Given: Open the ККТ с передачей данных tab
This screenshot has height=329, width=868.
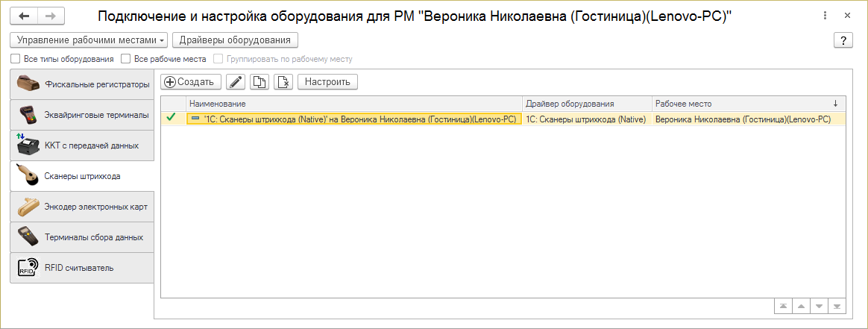Looking at the screenshot, I should (81, 145).
